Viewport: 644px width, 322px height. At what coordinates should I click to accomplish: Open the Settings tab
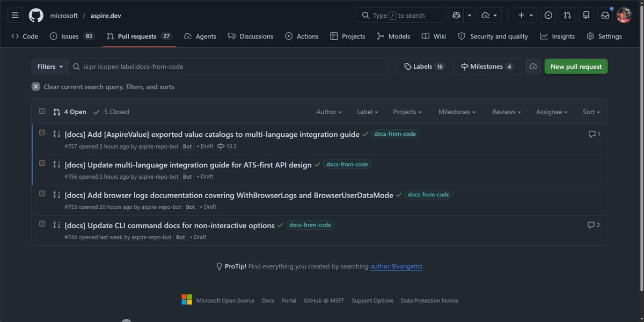(604, 36)
